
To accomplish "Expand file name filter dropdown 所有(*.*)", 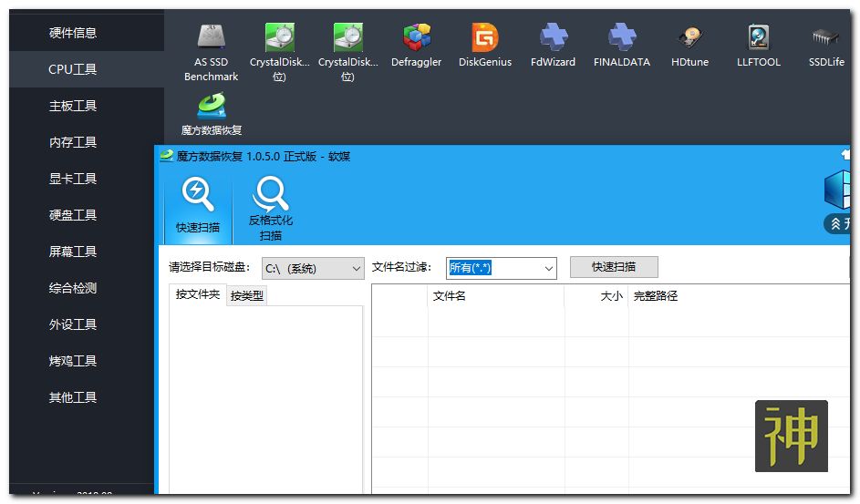I will [502, 268].
